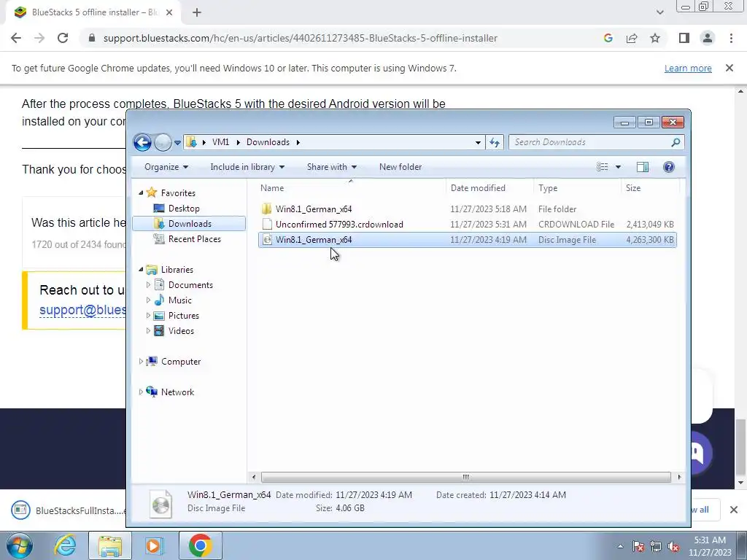Open the Videos library
747x560 pixels.
point(181,331)
